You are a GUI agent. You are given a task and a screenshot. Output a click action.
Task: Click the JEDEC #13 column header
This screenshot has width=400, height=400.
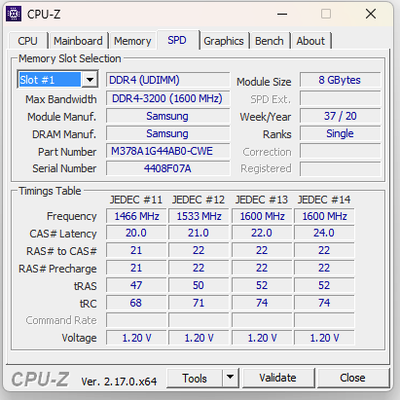[261, 200]
